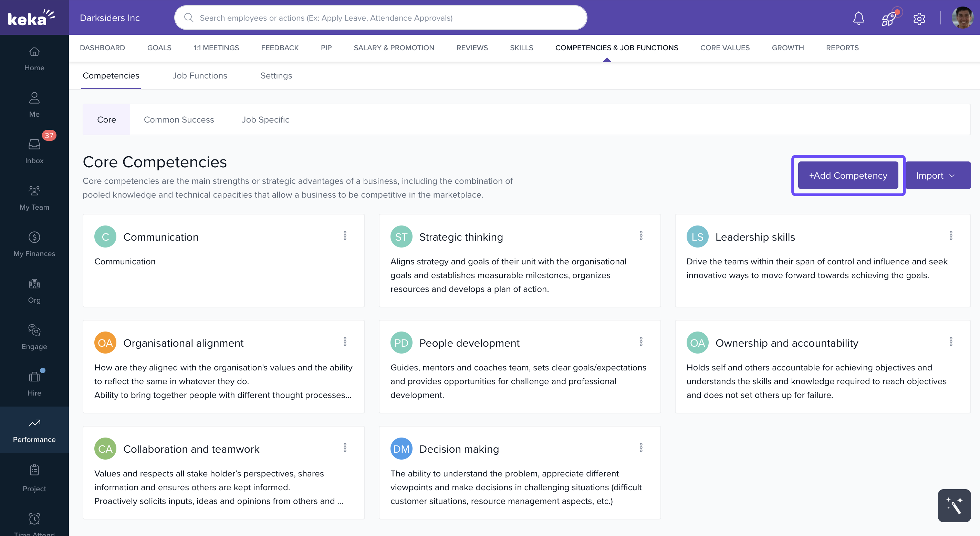Screen dimensions: 980x536
Task: Click the employee search field
Action: (380, 18)
